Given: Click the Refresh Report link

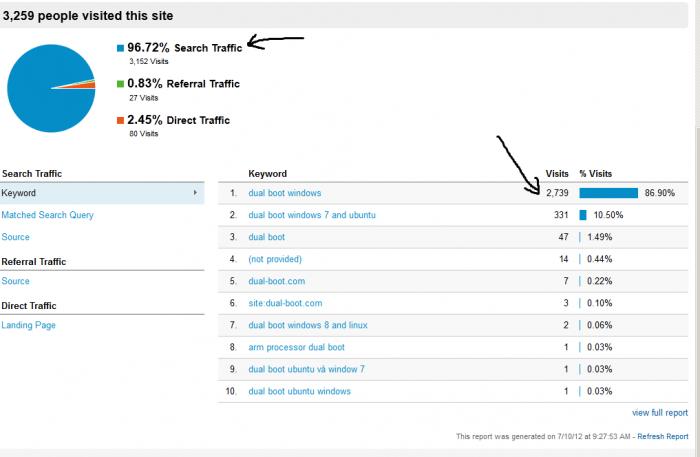Looking at the screenshot, I should coord(663,436).
